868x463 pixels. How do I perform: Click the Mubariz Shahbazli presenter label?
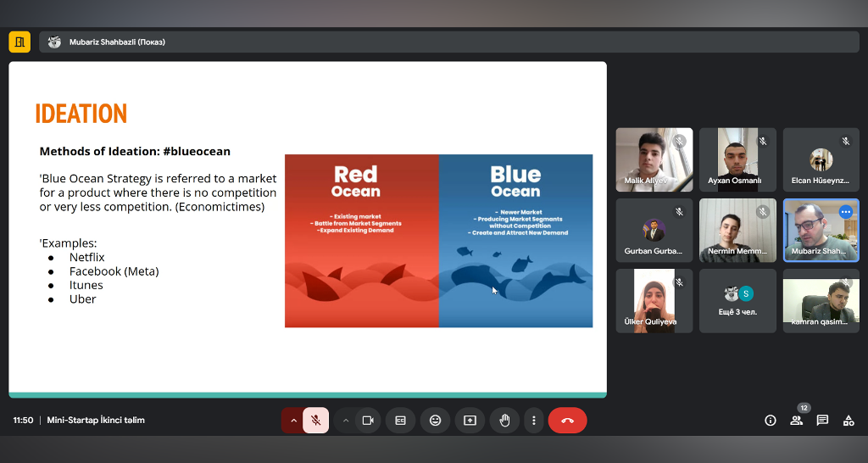point(117,42)
